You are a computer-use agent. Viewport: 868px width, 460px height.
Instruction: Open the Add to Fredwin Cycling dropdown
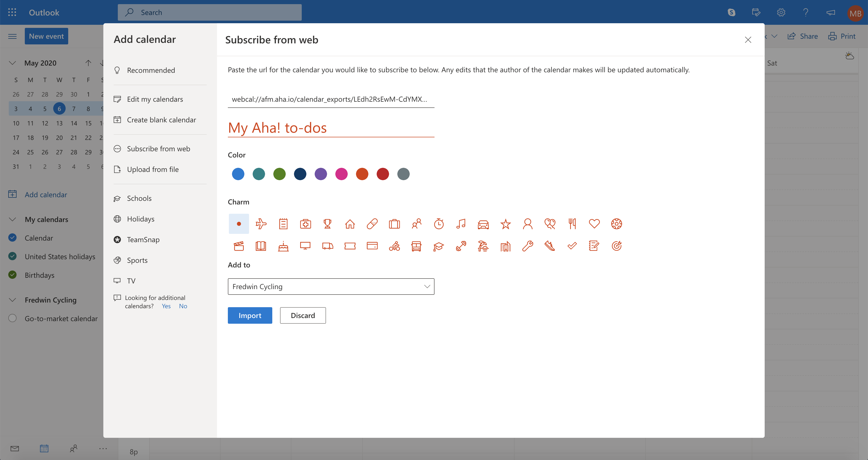pos(331,286)
